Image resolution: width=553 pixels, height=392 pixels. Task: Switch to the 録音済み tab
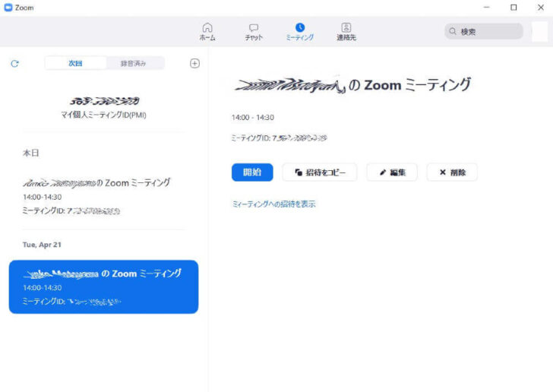(134, 63)
